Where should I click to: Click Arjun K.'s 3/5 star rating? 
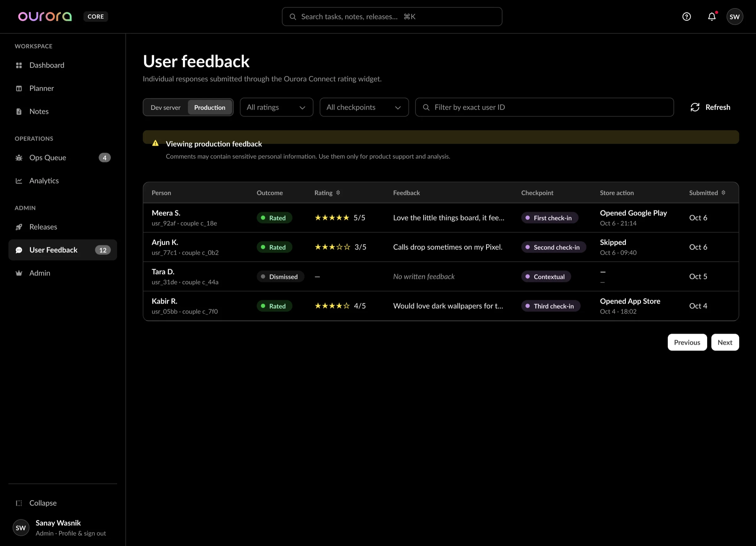[x=340, y=247]
